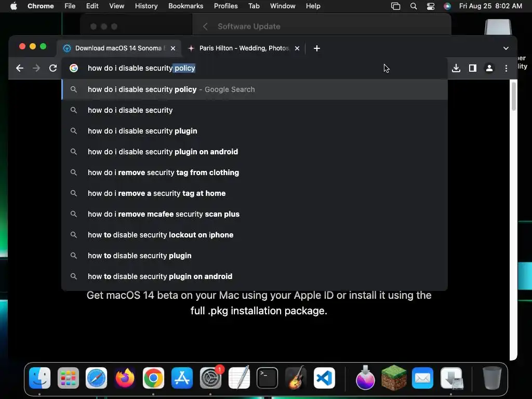Open the Trash in the Dock
Viewport: 532px width, 399px height.
coord(492,378)
